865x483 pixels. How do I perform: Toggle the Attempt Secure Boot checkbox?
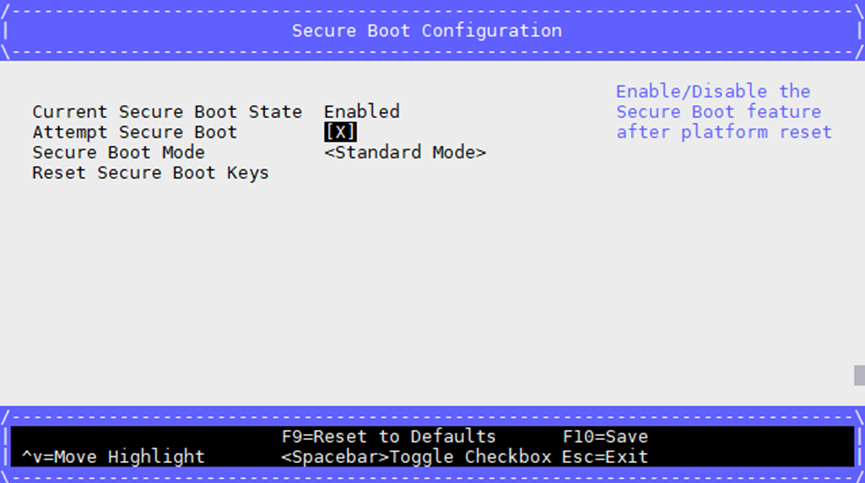[340, 132]
